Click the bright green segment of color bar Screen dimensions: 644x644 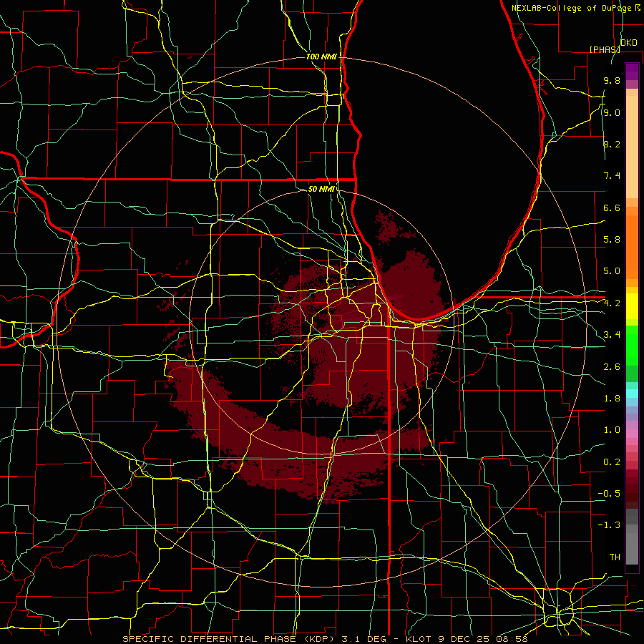632,346
